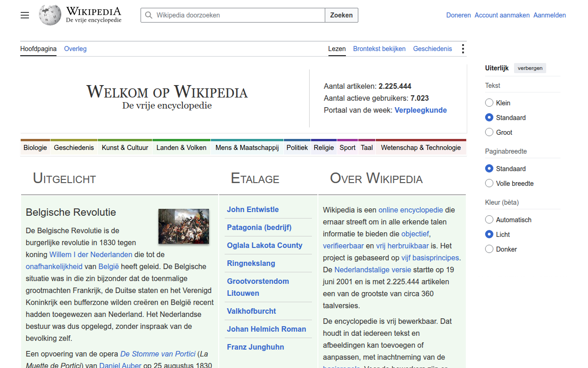This screenshot has height=368, width=588.
Task: Open the Kunst & Cultuur category
Action: click(125, 148)
